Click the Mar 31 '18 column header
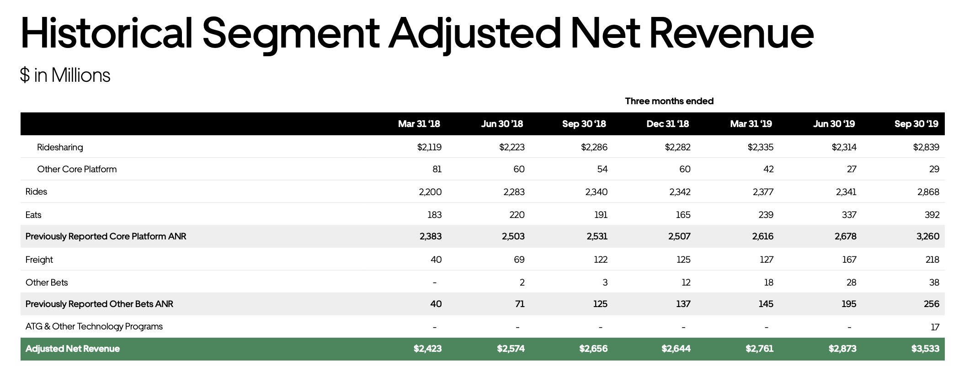Viewport: 980px width, 382px height. click(x=419, y=124)
